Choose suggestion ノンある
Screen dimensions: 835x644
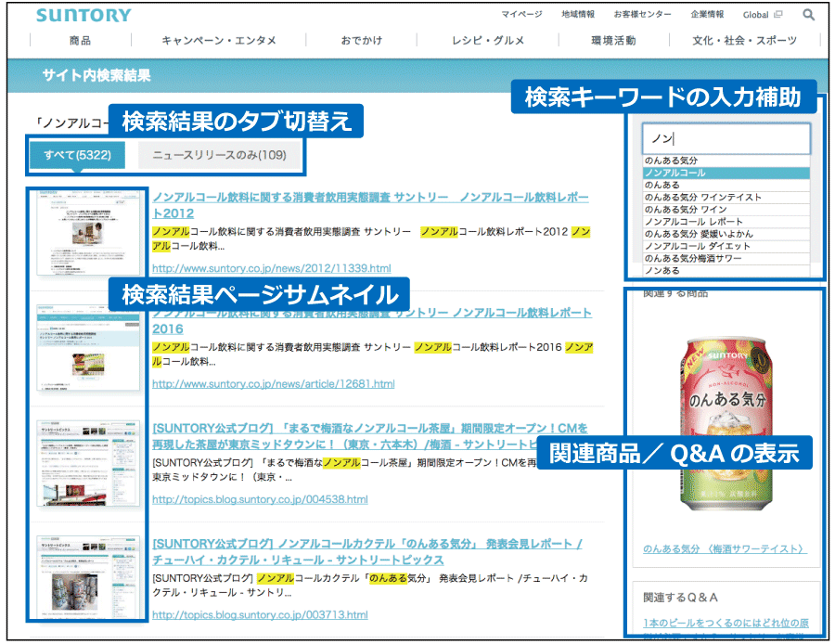click(x=726, y=271)
